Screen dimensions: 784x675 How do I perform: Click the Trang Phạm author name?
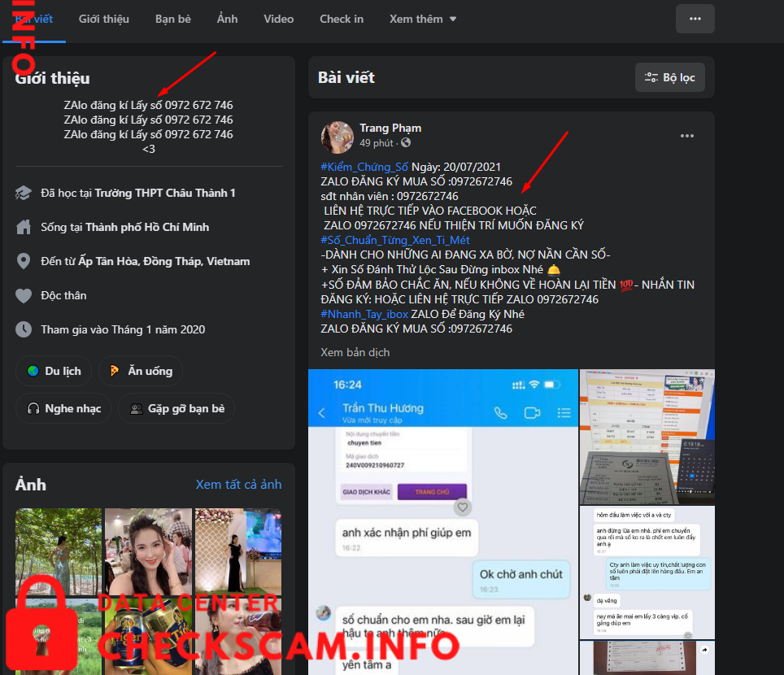click(390, 128)
